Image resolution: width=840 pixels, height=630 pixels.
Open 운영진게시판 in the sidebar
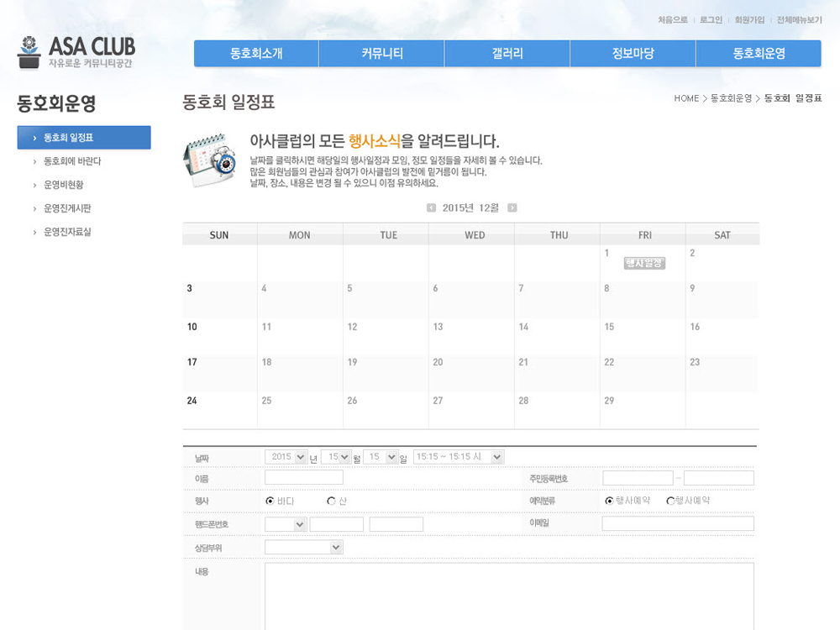[x=67, y=208]
